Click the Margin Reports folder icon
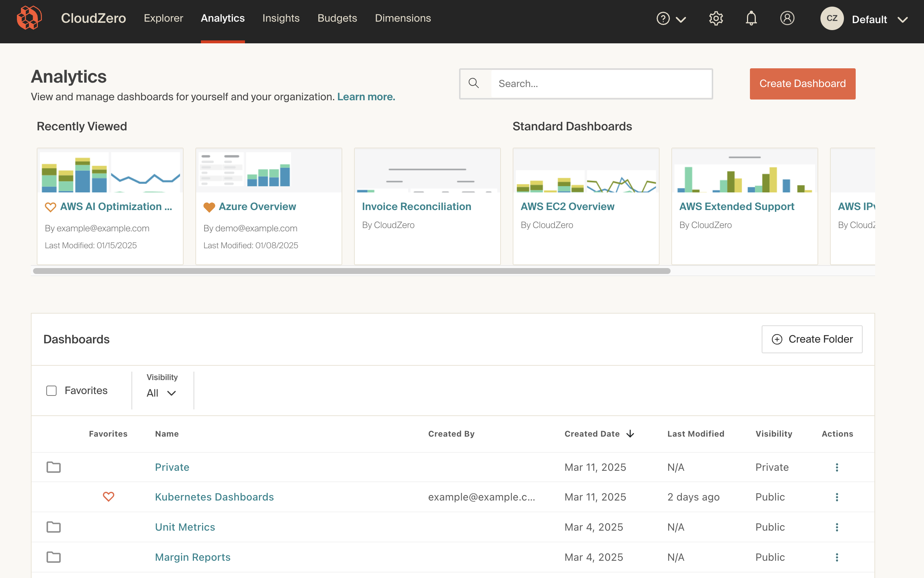This screenshot has width=924, height=578. (54, 557)
